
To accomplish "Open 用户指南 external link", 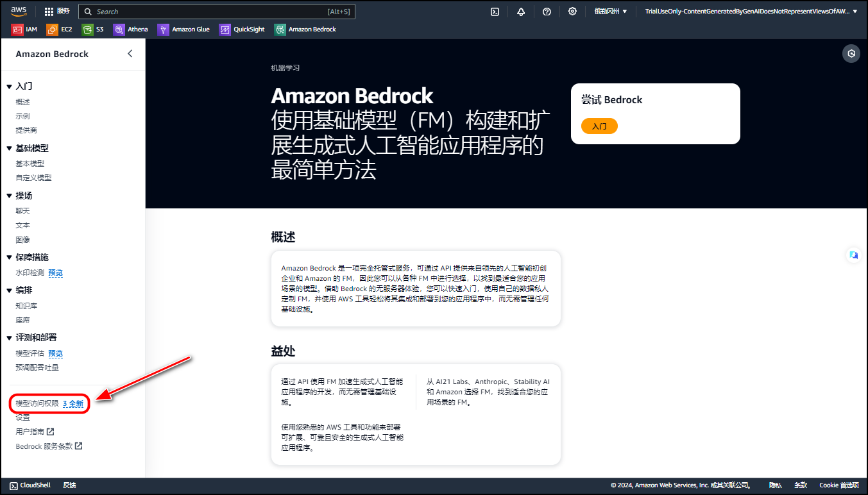I will [x=35, y=432].
